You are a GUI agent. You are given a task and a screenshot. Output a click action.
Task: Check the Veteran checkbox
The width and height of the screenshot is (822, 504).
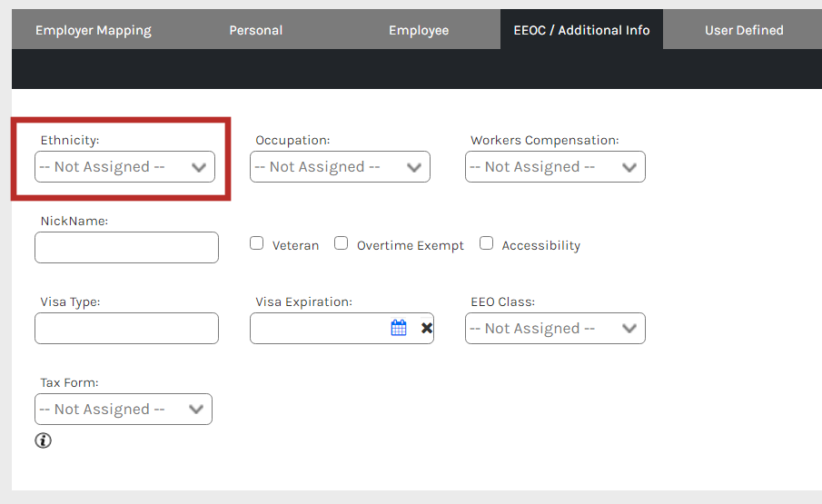click(x=256, y=243)
